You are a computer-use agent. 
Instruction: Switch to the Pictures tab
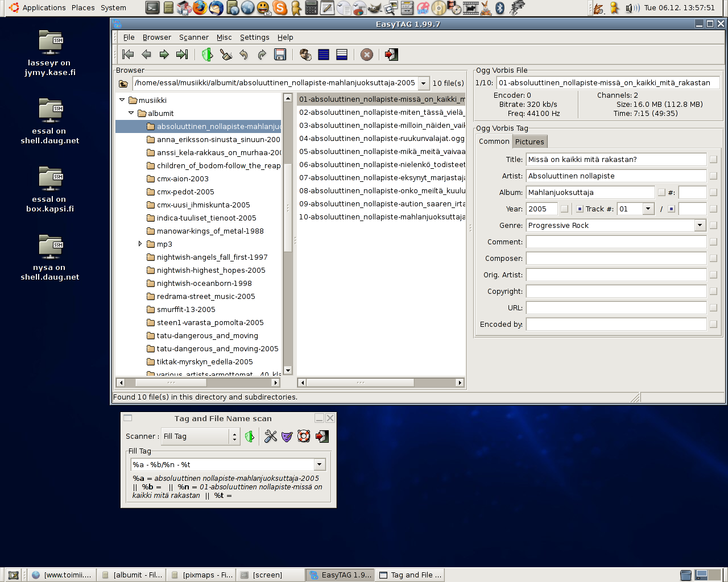[x=530, y=142]
